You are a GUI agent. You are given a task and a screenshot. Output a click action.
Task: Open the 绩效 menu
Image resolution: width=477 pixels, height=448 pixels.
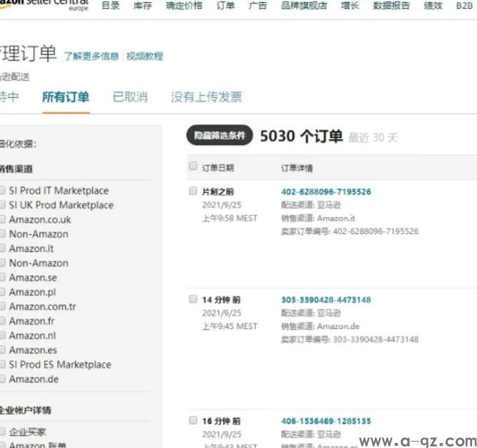coord(433,6)
